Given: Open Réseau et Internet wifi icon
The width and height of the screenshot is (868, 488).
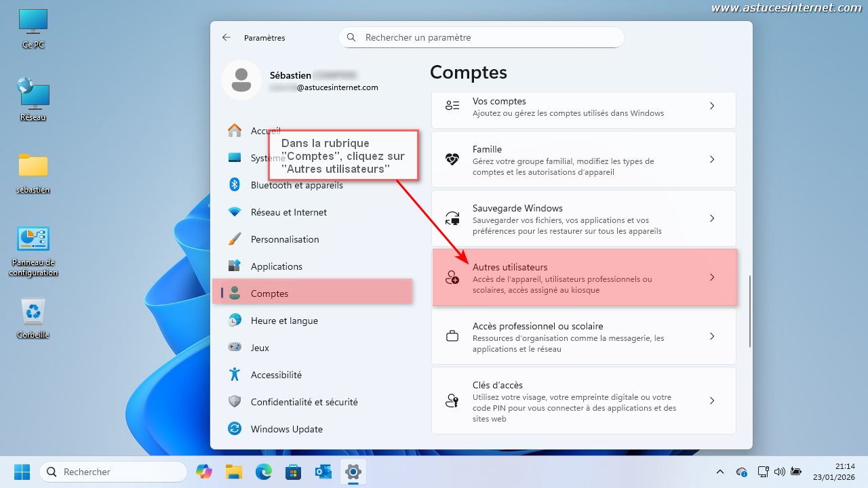Looking at the screenshot, I should [235, 212].
